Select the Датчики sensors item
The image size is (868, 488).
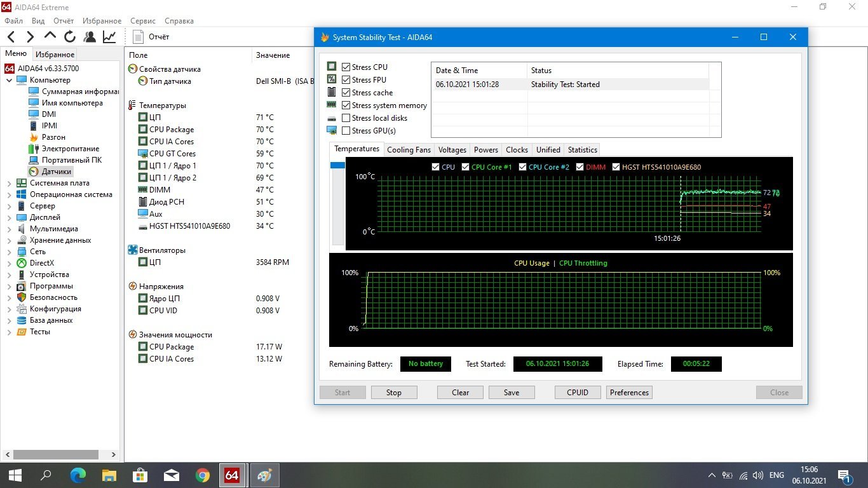point(50,172)
